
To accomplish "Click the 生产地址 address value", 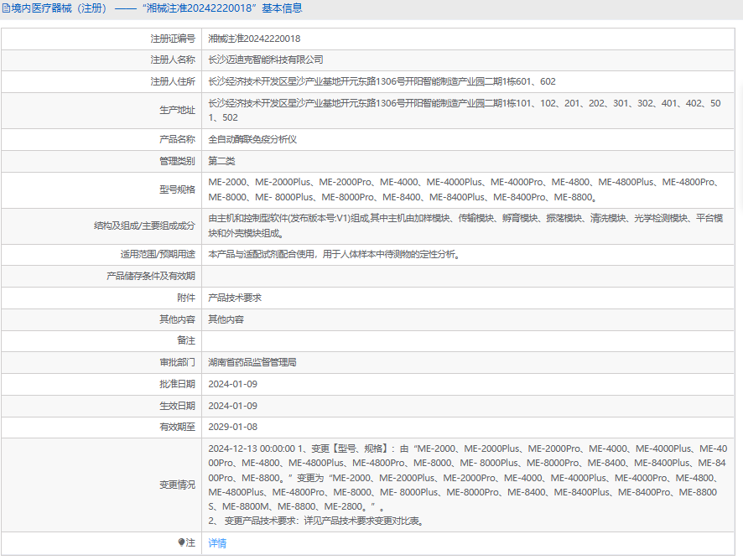I will [465, 111].
